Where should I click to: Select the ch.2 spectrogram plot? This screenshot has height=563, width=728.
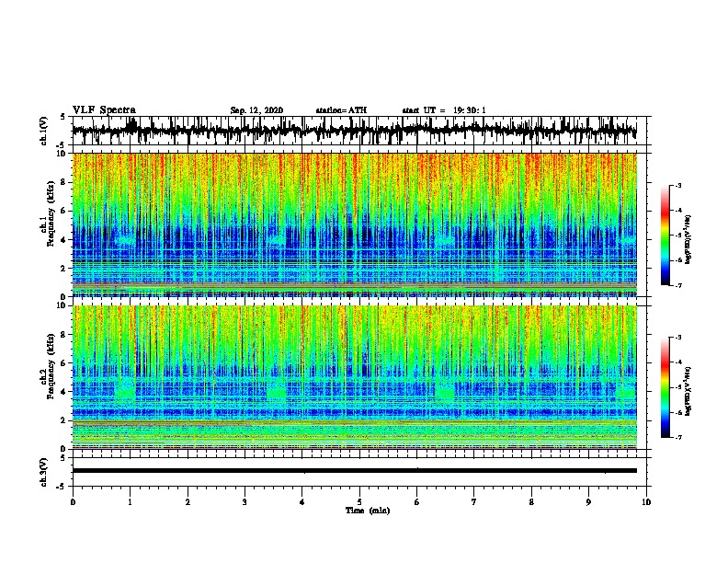pos(355,377)
